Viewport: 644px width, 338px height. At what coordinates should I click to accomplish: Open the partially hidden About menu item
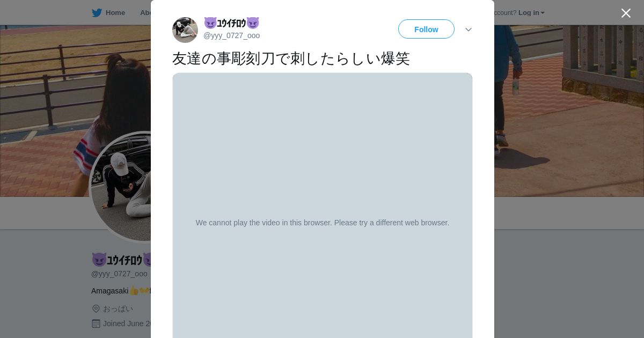(145, 13)
